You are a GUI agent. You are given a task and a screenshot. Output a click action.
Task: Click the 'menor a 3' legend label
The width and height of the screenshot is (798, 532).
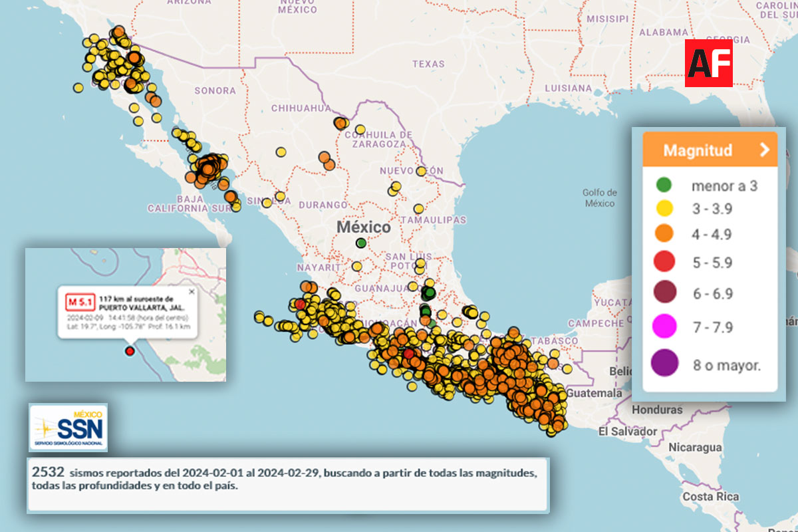724,186
